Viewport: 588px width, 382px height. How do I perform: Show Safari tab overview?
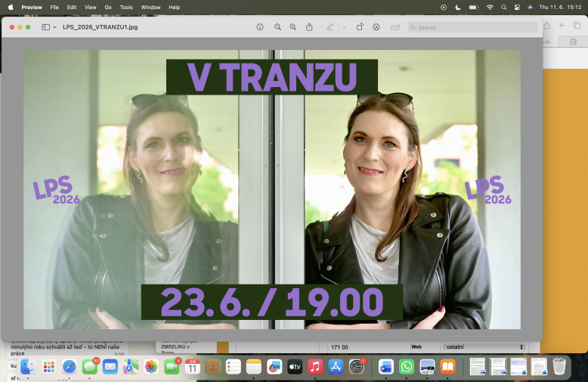pyautogui.click(x=577, y=25)
